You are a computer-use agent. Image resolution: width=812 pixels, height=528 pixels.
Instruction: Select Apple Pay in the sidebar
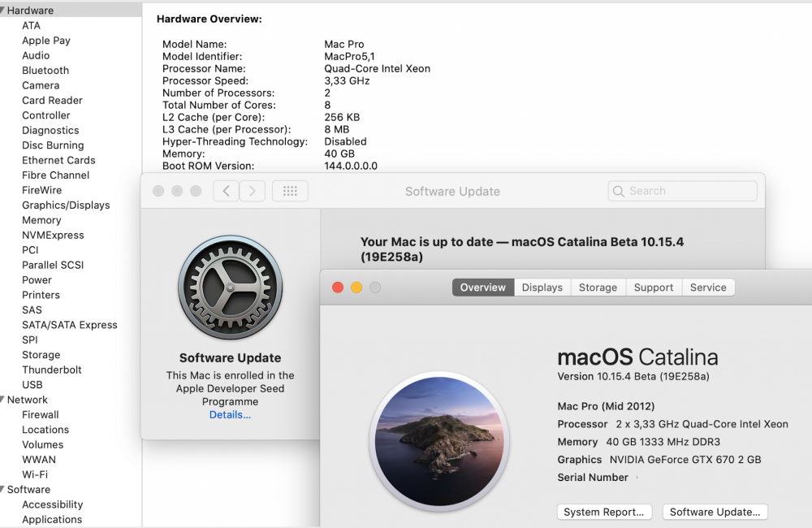click(46, 41)
